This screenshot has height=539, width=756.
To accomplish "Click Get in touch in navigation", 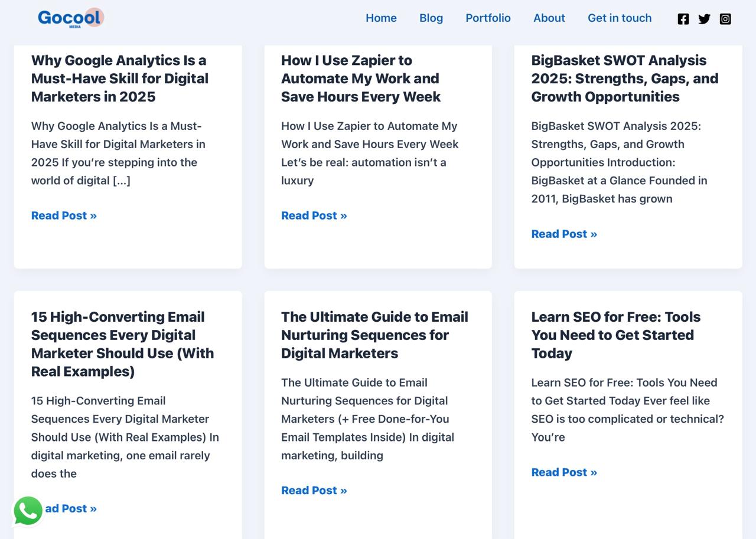I will pos(619,18).
